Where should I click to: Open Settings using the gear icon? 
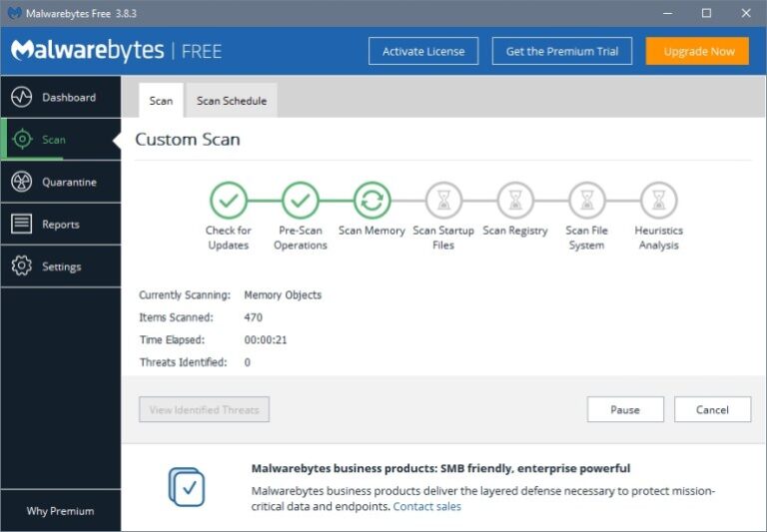[22, 266]
